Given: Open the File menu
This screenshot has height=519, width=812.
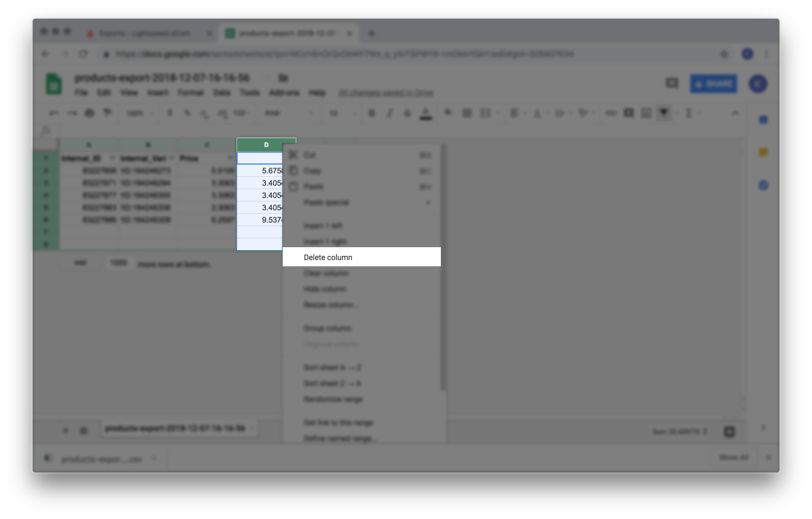Looking at the screenshot, I should coord(81,93).
